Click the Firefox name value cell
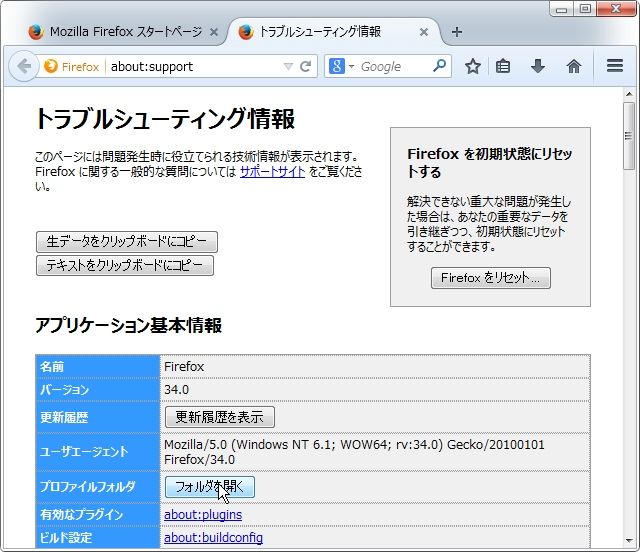Screen dimensions: 640x552 [375, 367]
